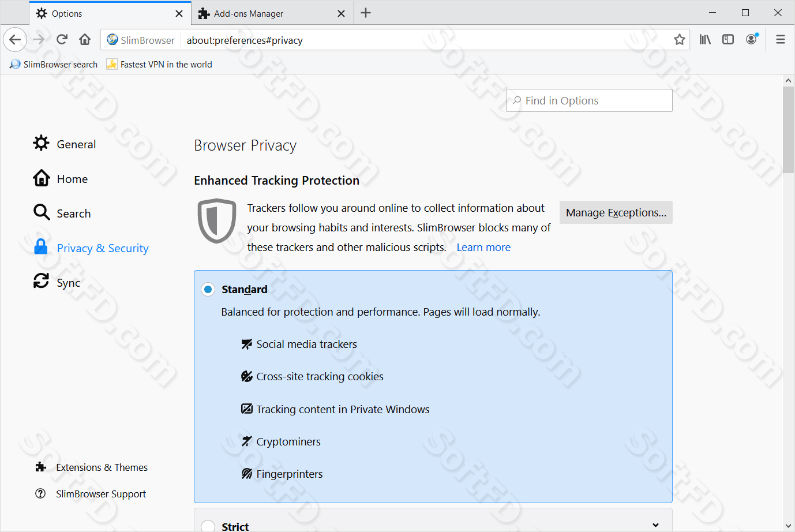795x532 pixels.
Task: Go back with the back arrow button
Action: (x=15, y=40)
